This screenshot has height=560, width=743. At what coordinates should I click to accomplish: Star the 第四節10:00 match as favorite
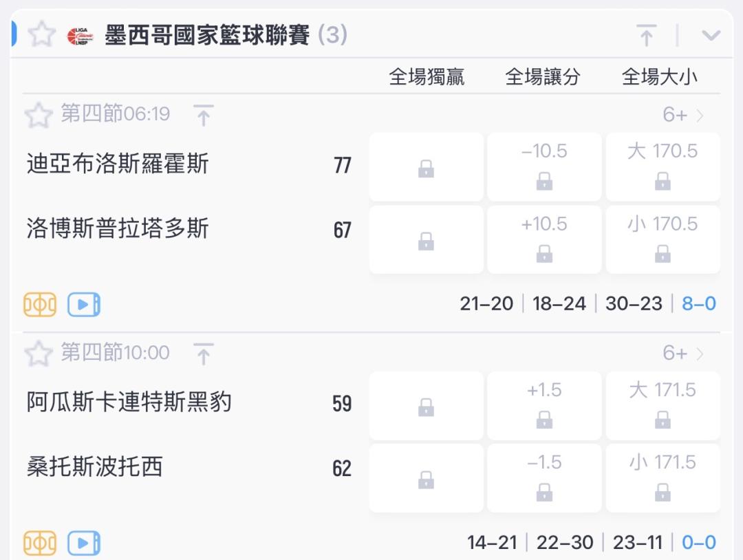[39, 354]
